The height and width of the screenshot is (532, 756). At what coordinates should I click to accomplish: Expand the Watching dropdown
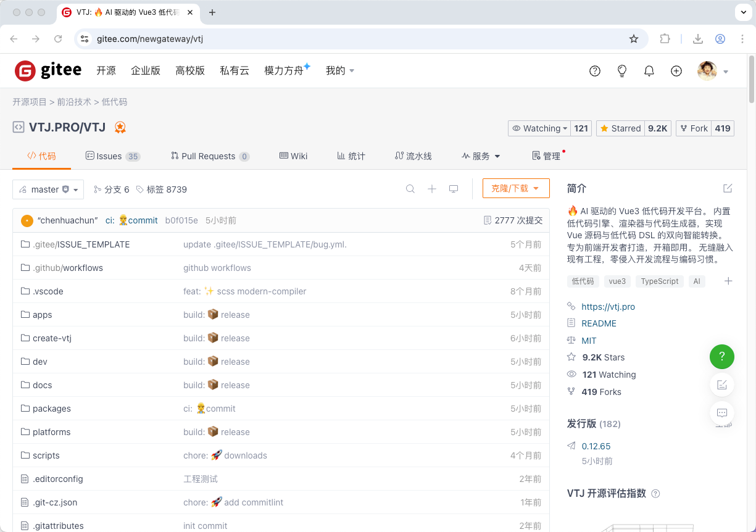tap(538, 128)
